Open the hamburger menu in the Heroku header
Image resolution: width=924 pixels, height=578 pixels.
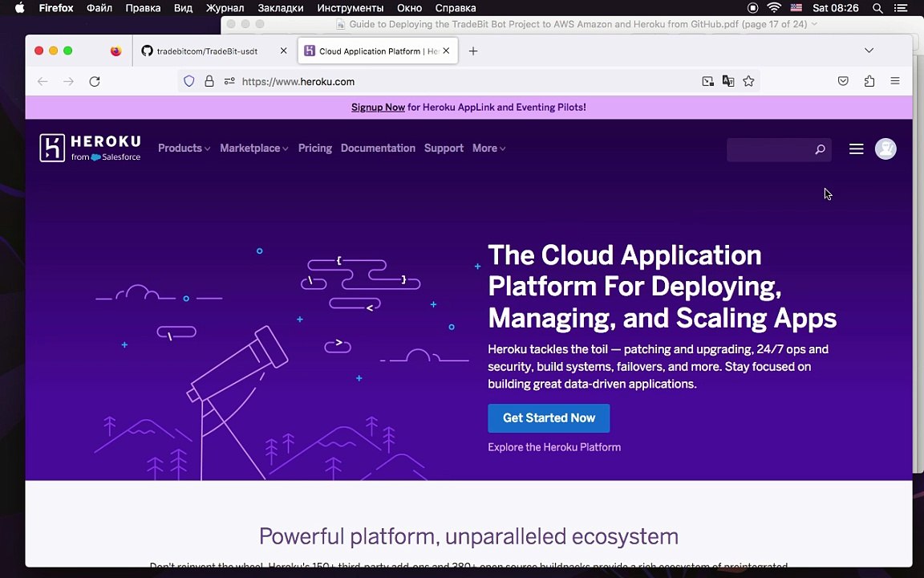(857, 149)
